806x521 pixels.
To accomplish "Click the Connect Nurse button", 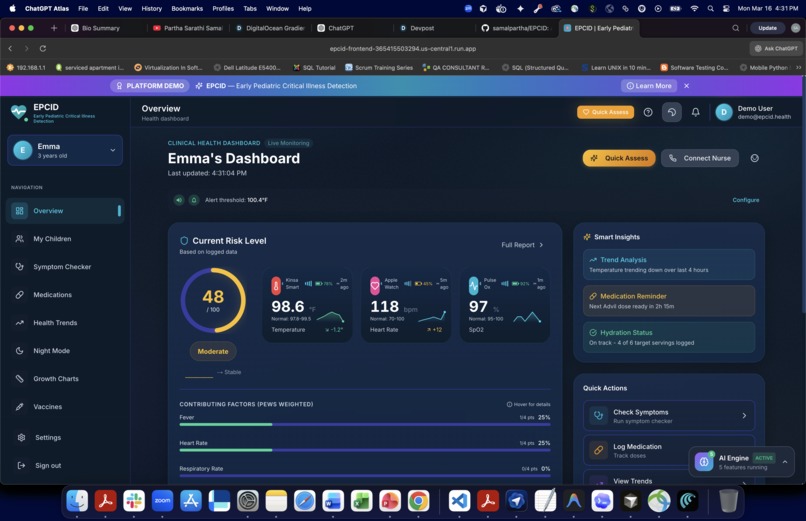I will (x=700, y=158).
